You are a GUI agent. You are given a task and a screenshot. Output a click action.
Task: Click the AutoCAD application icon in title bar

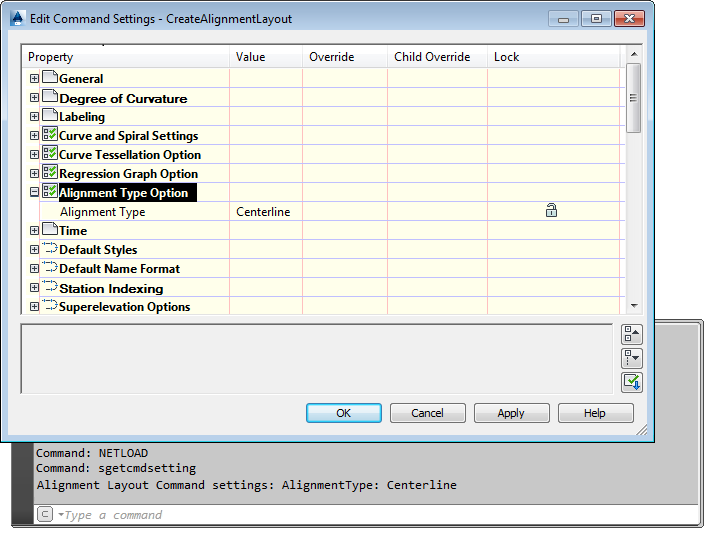(17, 18)
